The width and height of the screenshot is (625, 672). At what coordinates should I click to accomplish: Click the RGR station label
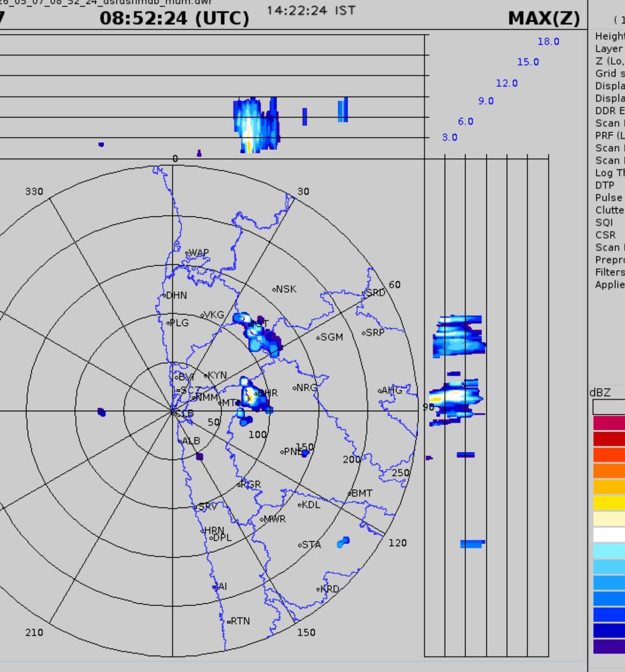tap(250, 484)
